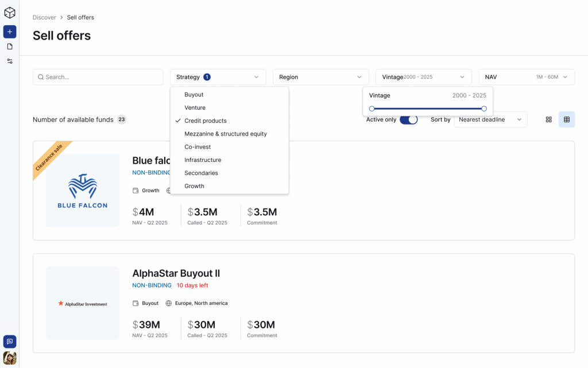Open the filter sliders icon in sidebar
The height and width of the screenshot is (368, 588).
pos(10,61)
